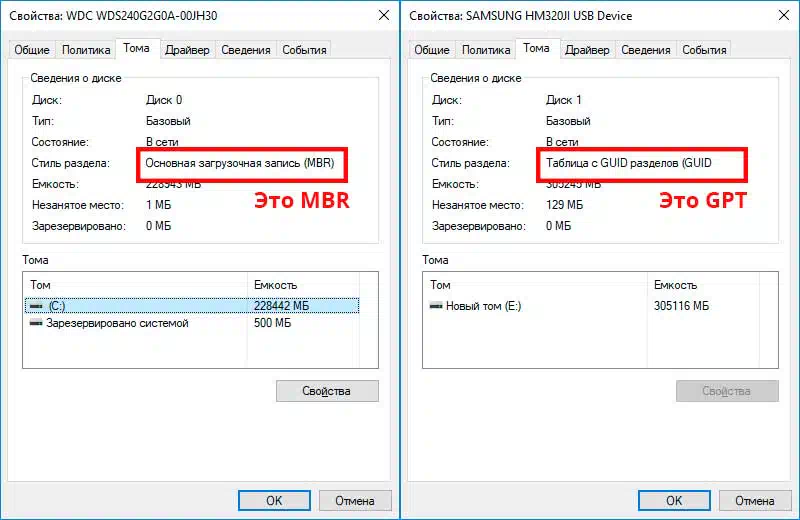Image resolution: width=800 pixels, height=520 pixels.
Task: Click Емкость column header in SAMSUNG window
Action: pyautogui.click(x=704, y=285)
